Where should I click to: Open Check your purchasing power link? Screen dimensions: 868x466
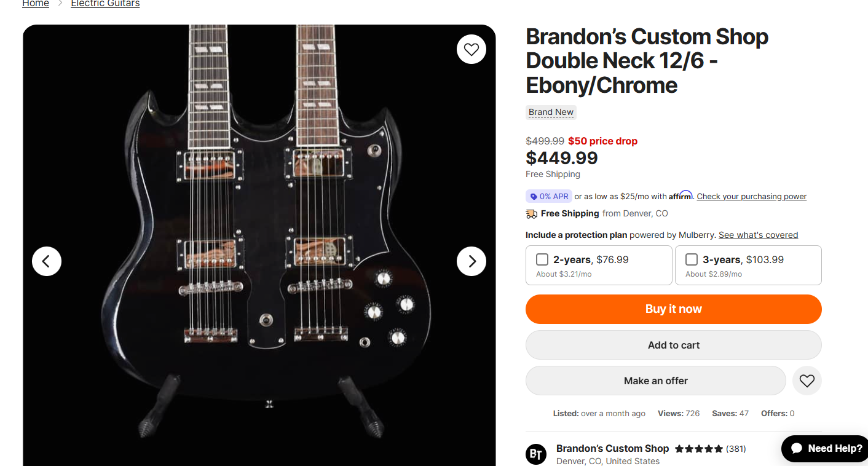click(x=752, y=197)
